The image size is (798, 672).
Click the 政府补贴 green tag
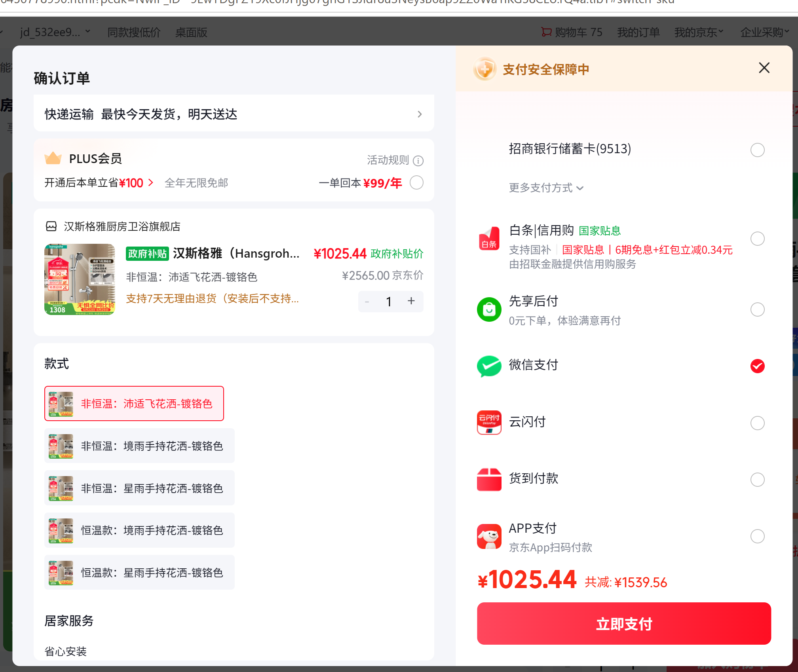(x=147, y=253)
